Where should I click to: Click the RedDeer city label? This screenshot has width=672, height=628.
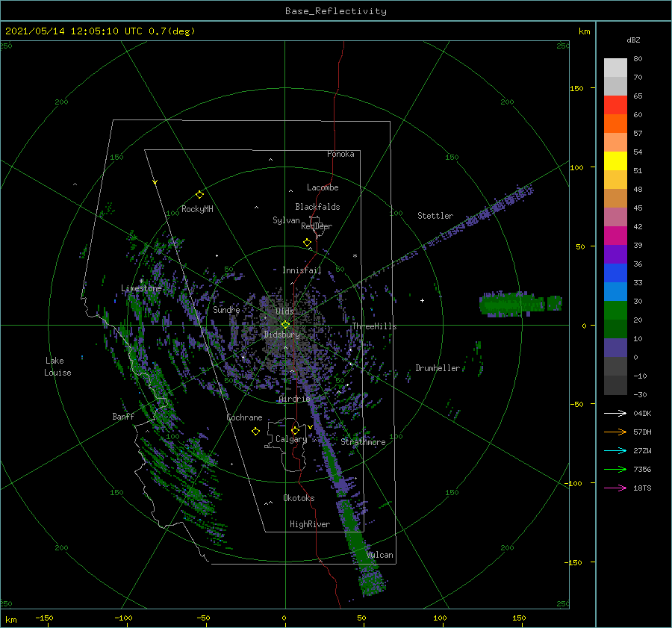(317, 226)
